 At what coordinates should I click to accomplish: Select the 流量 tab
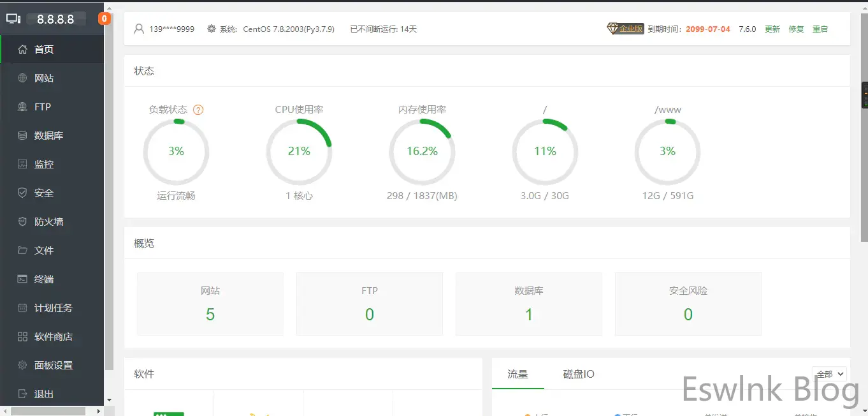point(517,374)
